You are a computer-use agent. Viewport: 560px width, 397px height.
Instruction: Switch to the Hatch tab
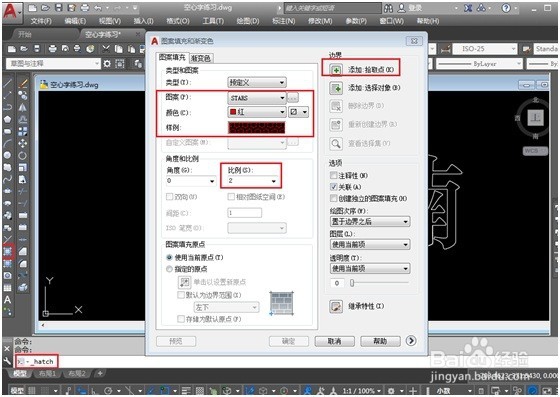pyautogui.click(x=172, y=57)
